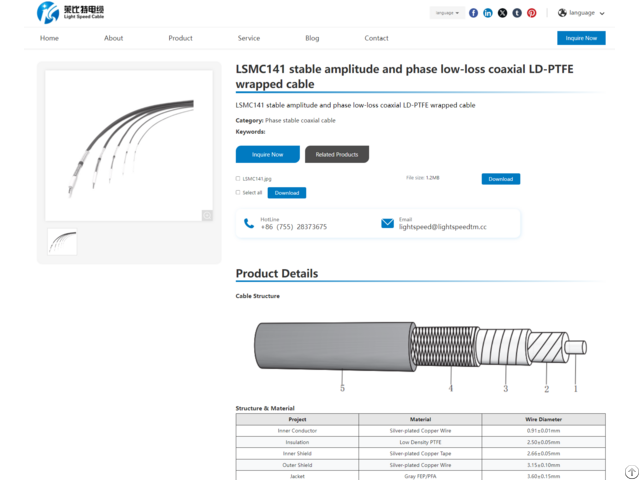The image size is (640, 480).
Task: Open the LinkedIn social icon
Action: tap(488, 13)
